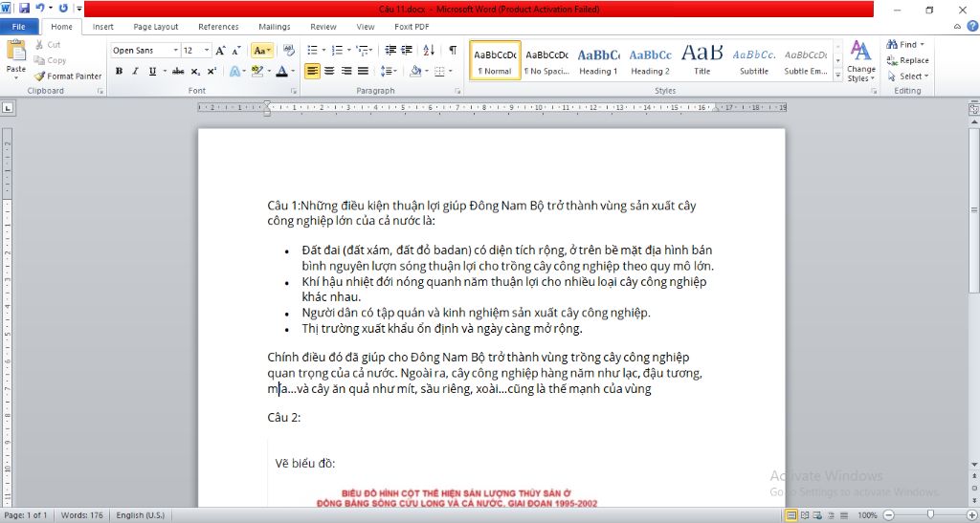980x523 pixels.
Task: Click the vertical scrollbar thumb
Action: pyautogui.click(x=973, y=210)
